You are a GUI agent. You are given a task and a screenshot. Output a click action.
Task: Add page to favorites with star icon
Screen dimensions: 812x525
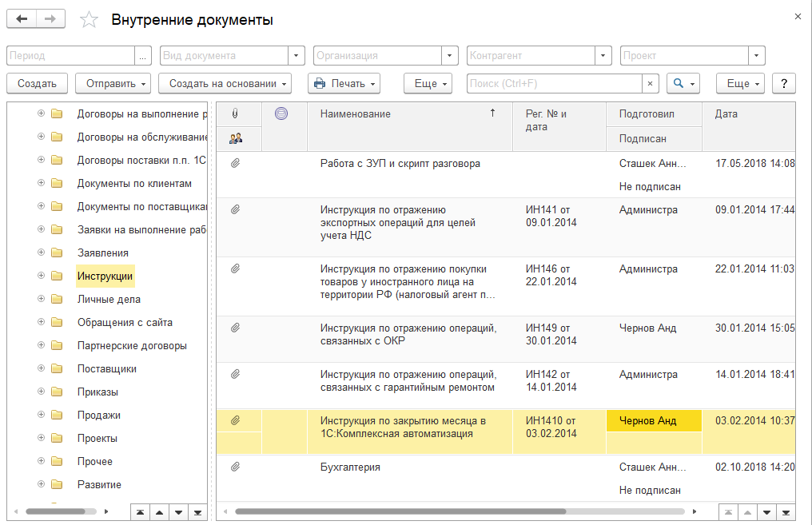[x=90, y=20]
